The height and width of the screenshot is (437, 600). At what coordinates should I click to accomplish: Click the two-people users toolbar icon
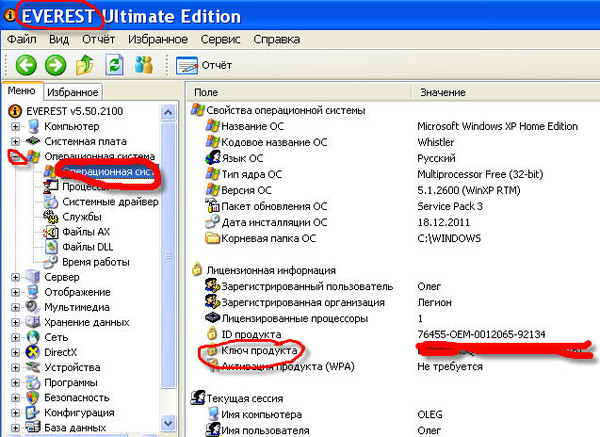[x=144, y=65]
